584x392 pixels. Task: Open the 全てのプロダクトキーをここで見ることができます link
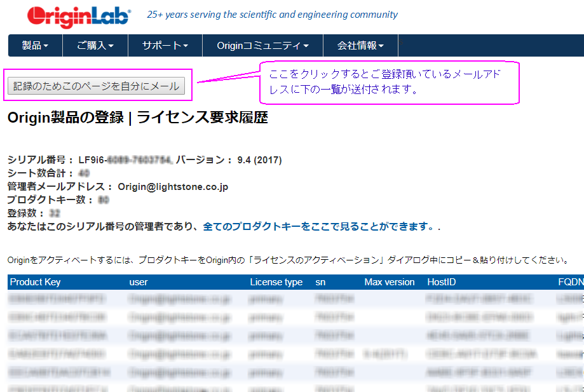318,226
